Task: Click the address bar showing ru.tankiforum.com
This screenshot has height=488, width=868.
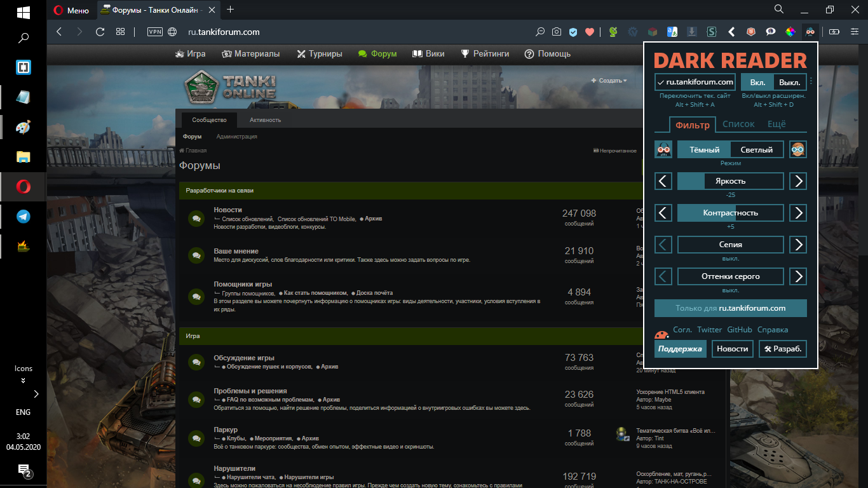Action: (x=224, y=32)
